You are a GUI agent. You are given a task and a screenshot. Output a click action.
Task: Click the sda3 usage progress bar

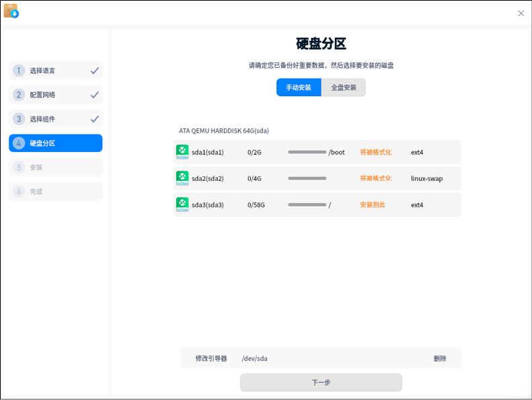tap(307, 205)
